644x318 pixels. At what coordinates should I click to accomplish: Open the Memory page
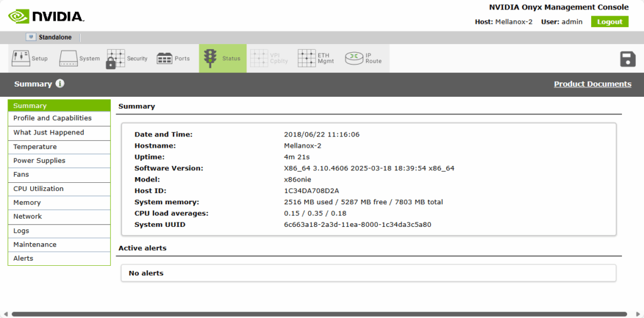(x=59, y=203)
